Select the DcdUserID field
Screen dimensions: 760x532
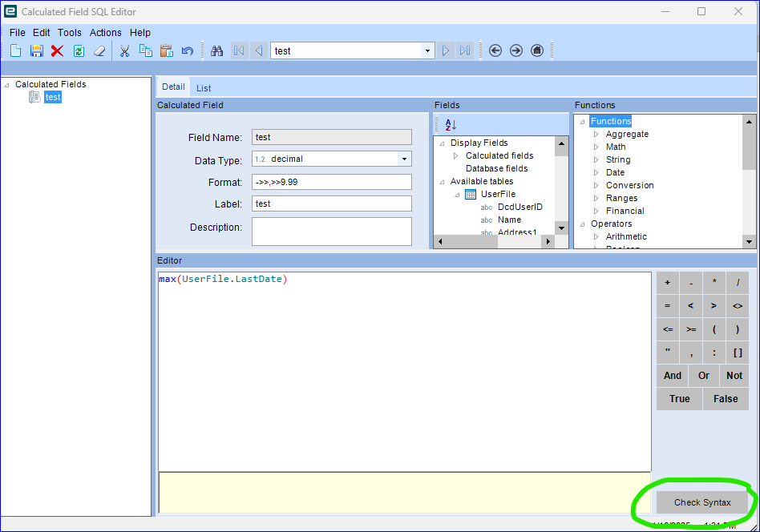[x=520, y=207]
